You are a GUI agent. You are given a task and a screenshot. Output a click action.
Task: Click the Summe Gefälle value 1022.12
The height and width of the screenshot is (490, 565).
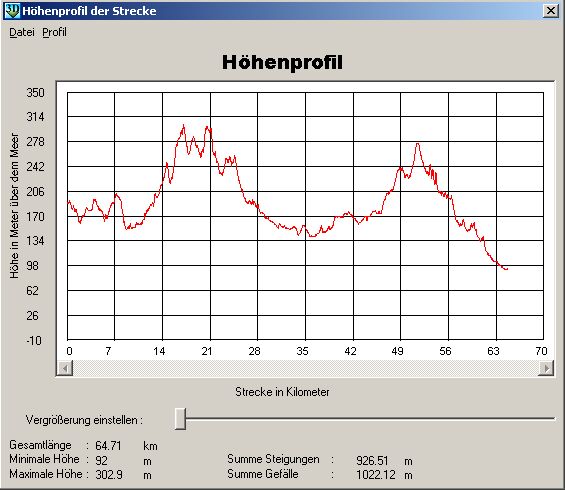pyautogui.click(x=376, y=475)
